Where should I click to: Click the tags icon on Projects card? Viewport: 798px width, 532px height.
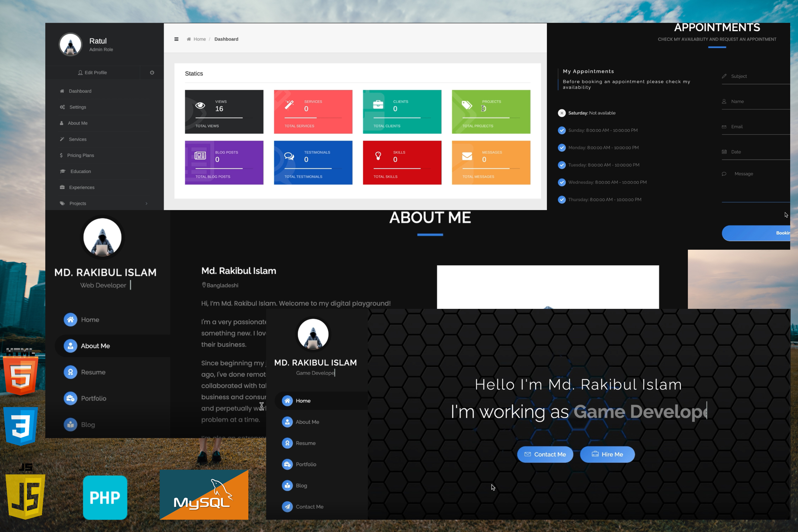pyautogui.click(x=467, y=105)
